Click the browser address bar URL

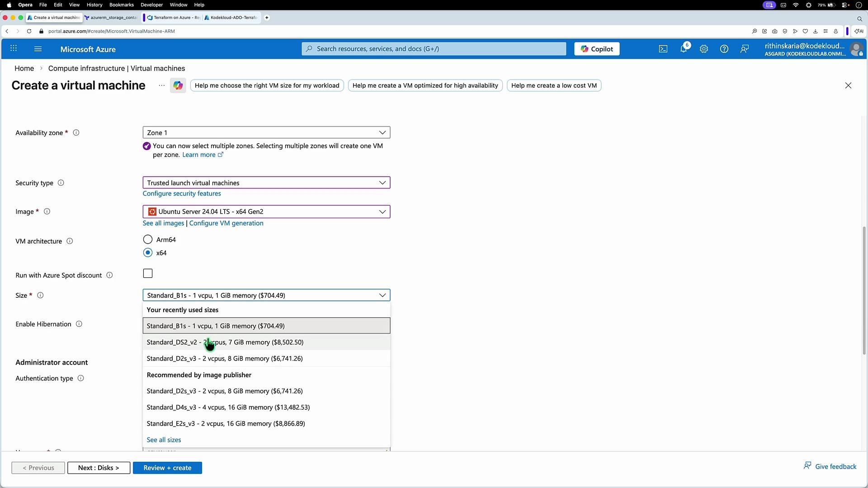point(112,31)
